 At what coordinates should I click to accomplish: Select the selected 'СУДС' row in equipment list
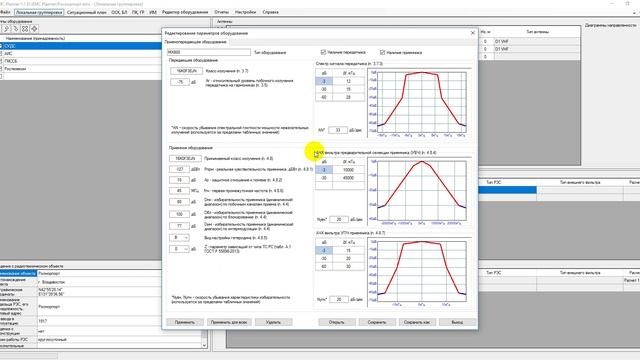(82, 46)
